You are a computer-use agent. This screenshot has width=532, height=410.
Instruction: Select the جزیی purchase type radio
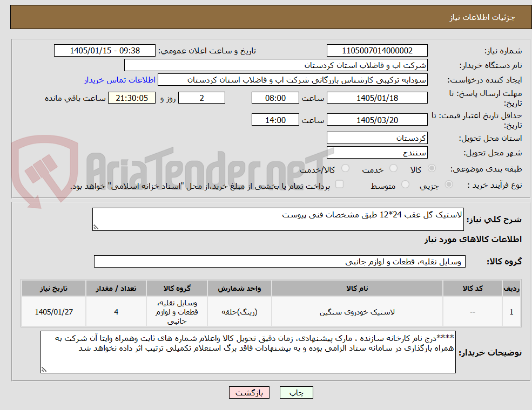[x=448, y=184]
